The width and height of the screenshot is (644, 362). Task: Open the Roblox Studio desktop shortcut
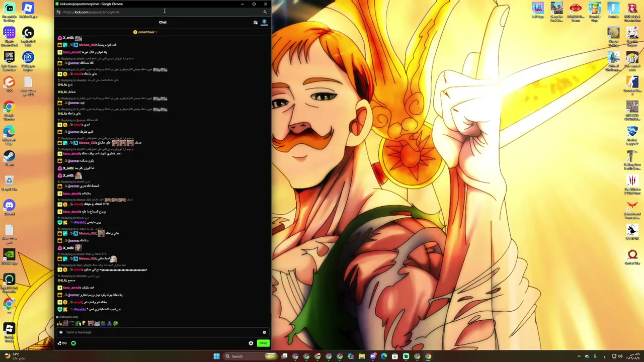point(9,332)
